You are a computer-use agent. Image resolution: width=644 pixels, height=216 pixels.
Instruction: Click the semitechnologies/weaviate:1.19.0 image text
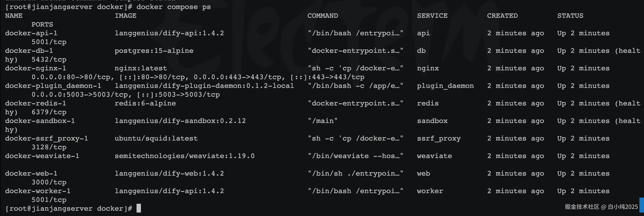[185, 156]
